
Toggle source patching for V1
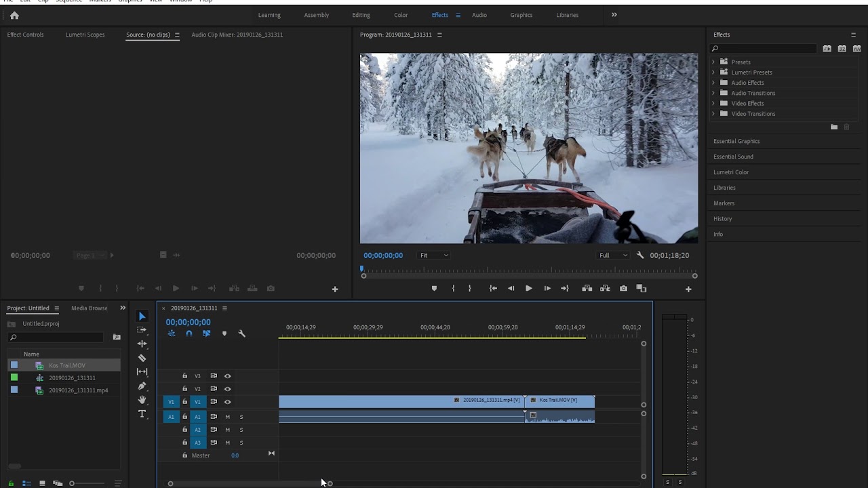click(171, 402)
